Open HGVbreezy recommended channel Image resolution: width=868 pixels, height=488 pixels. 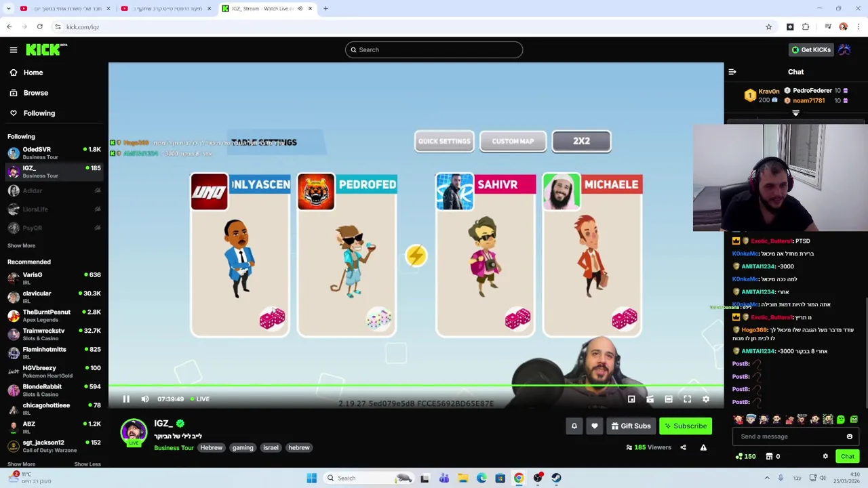pyautogui.click(x=54, y=371)
